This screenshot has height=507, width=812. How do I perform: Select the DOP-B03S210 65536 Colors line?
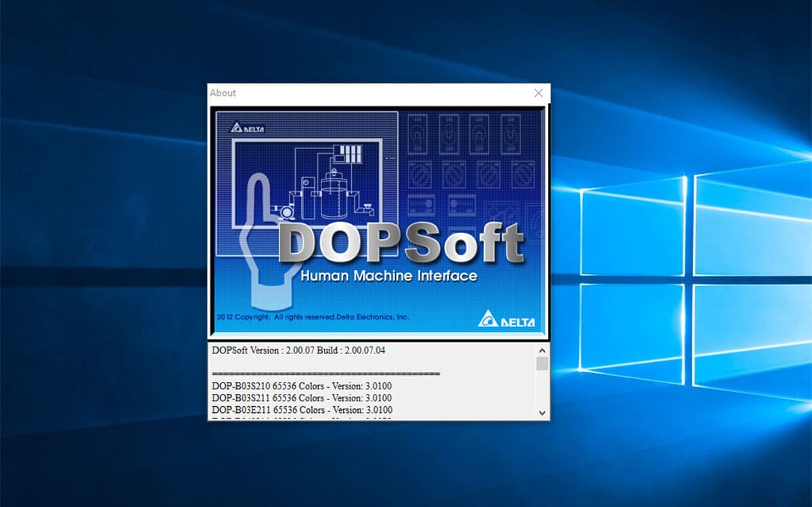pyautogui.click(x=301, y=386)
